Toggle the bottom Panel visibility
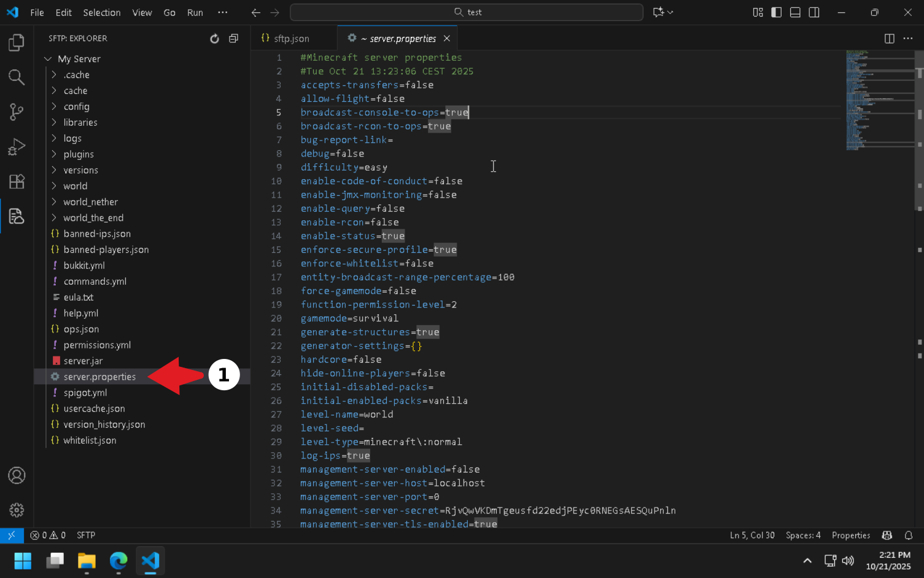Image resolution: width=924 pixels, height=578 pixels. (794, 12)
